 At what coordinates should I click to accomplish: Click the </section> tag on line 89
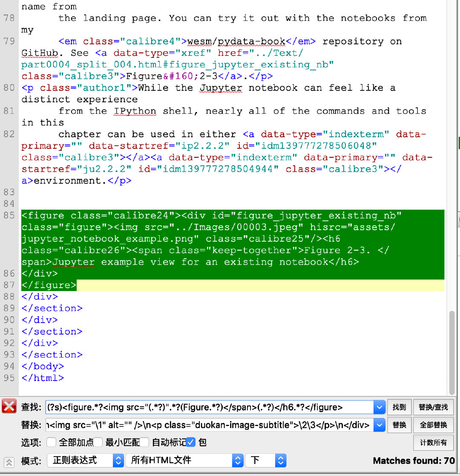[x=52, y=308]
